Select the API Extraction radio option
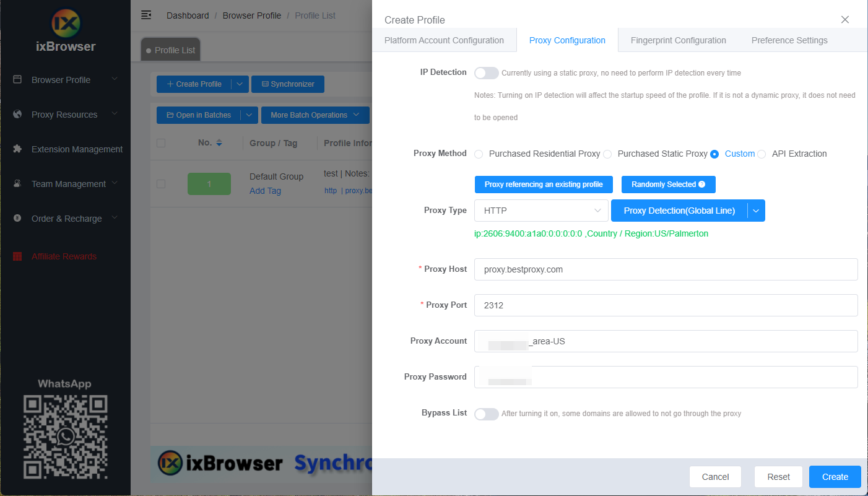This screenshot has height=496, width=868. pyautogui.click(x=762, y=154)
